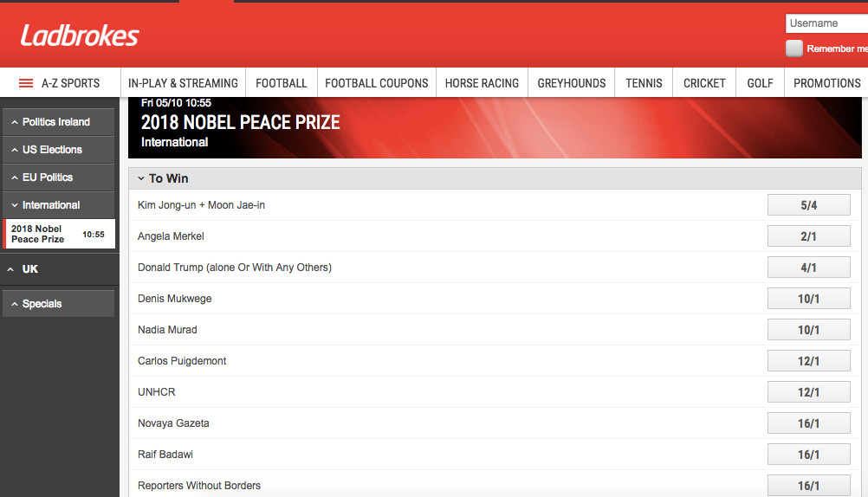Expand the Specials sidebar section
Viewport: 868px width, 497px height.
pyautogui.click(x=58, y=304)
